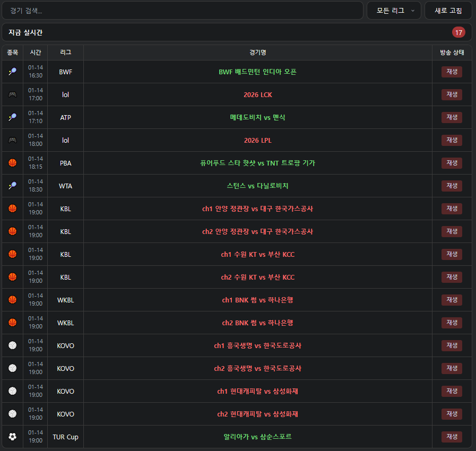
Task: Open the ch2 BNK 썸 vs 하나은행 link
Action: 257,323
